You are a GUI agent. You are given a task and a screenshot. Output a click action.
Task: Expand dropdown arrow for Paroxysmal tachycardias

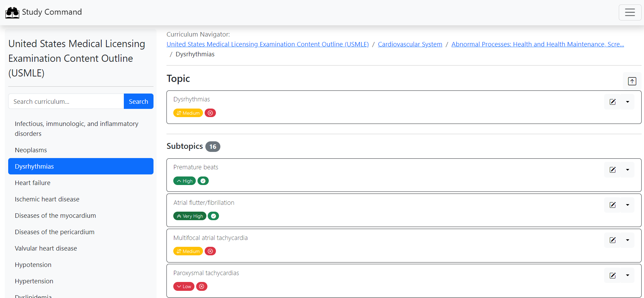[x=627, y=275]
